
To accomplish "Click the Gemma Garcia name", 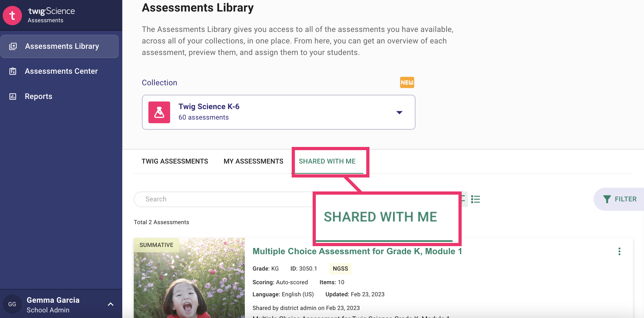I will tap(53, 300).
